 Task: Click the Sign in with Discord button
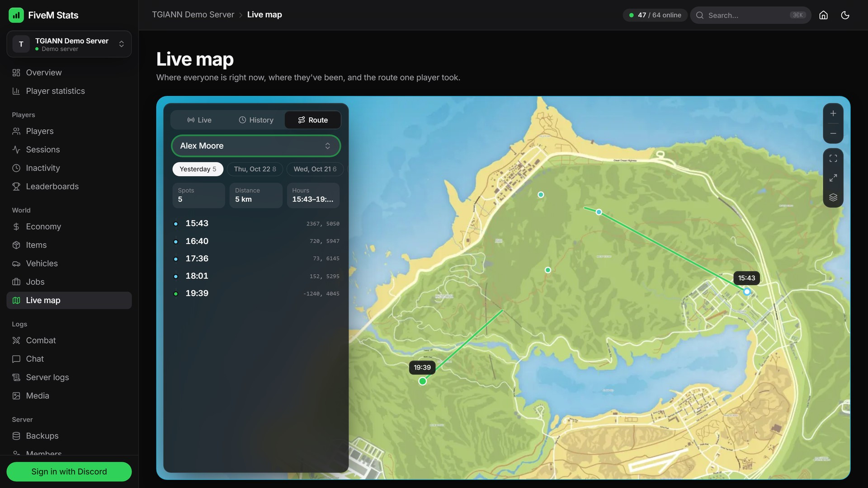pos(69,472)
